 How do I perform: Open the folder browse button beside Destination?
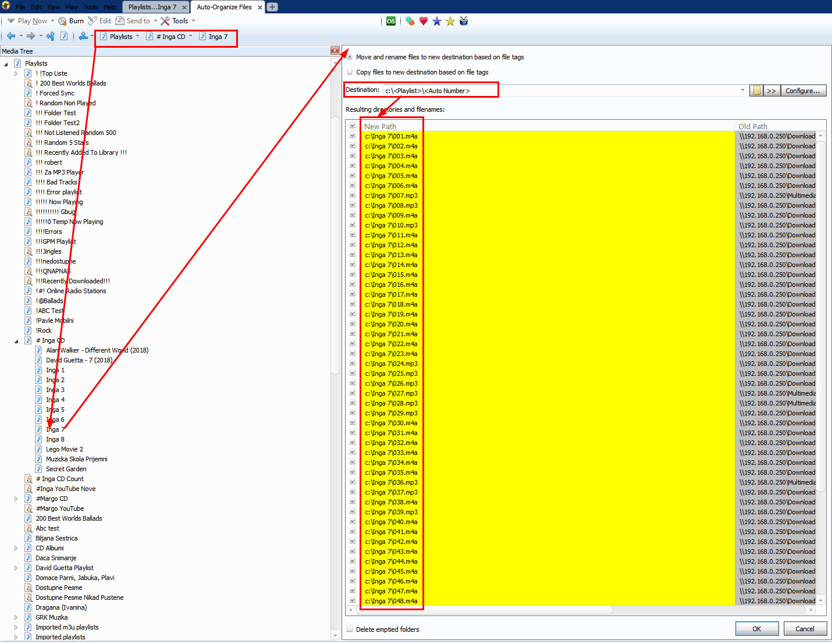click(x=756, y=91)
